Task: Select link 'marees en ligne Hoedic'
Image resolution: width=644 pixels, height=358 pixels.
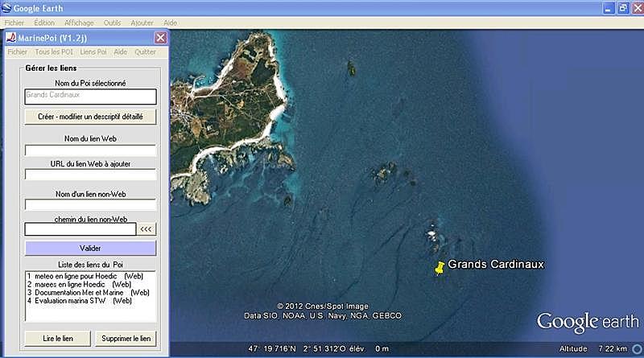Action: [79, 285]
